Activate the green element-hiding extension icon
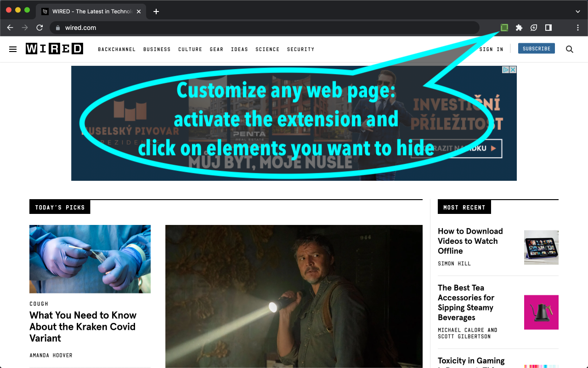The image size is (588, 368). [x=504, y=28]
